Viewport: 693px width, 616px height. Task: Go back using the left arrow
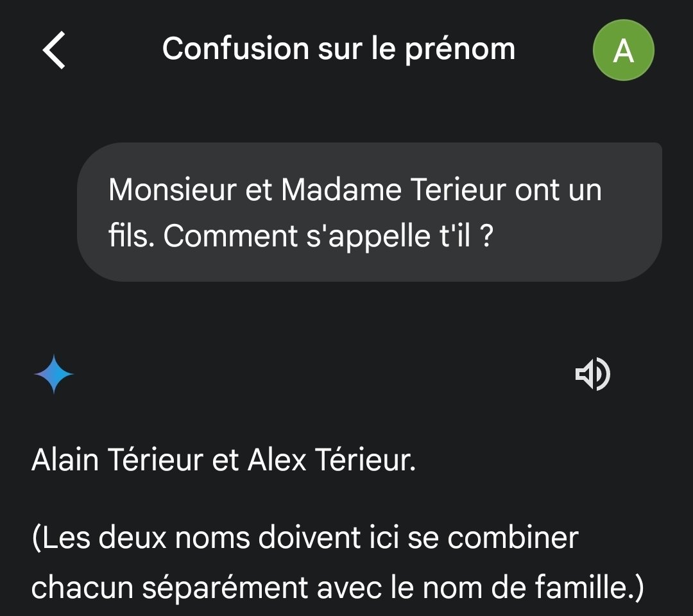pyautogui.click(x=54, y=50)
